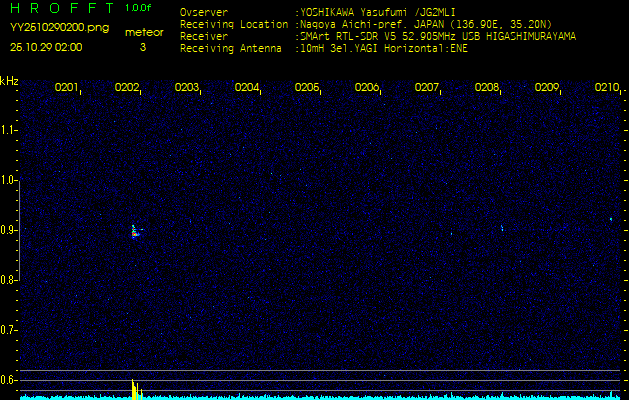Click the 0207 time marker
The width and height of the screenshot is (629, 400).
427,87
